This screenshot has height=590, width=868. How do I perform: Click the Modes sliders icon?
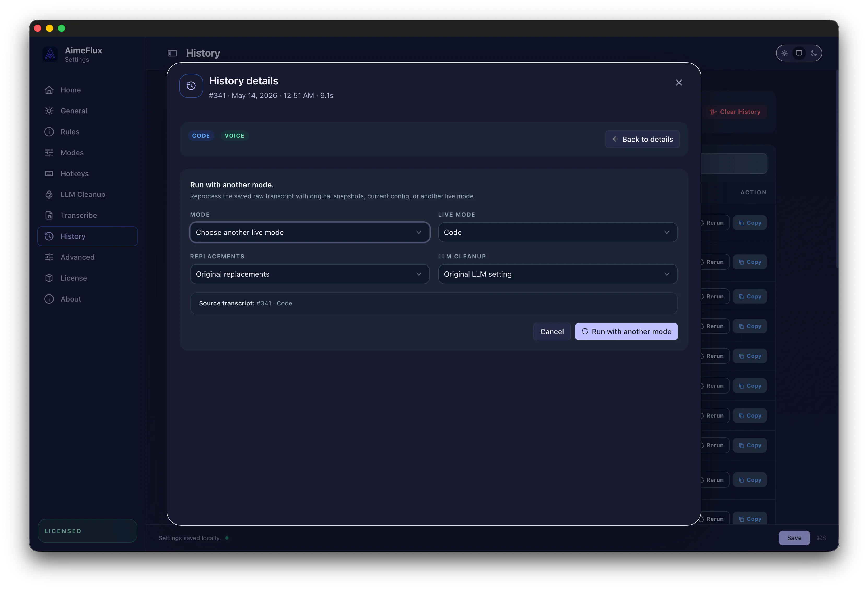49,153
